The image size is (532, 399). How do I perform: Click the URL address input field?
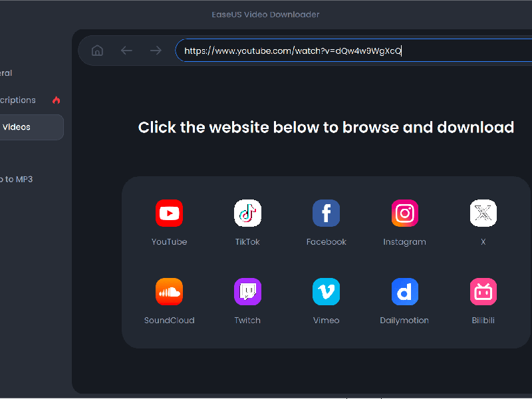[x=354, y=51]
